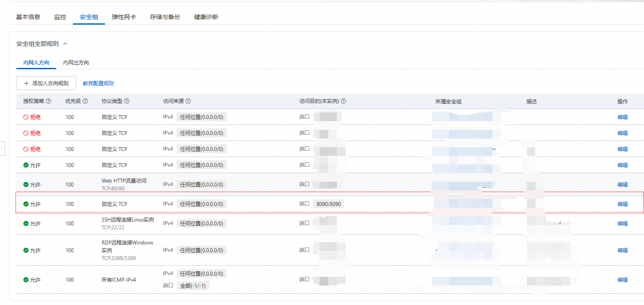Screen dimensions: 644x305
Task: Click help icon beside 访问来源 header
Action: point(188,101)
